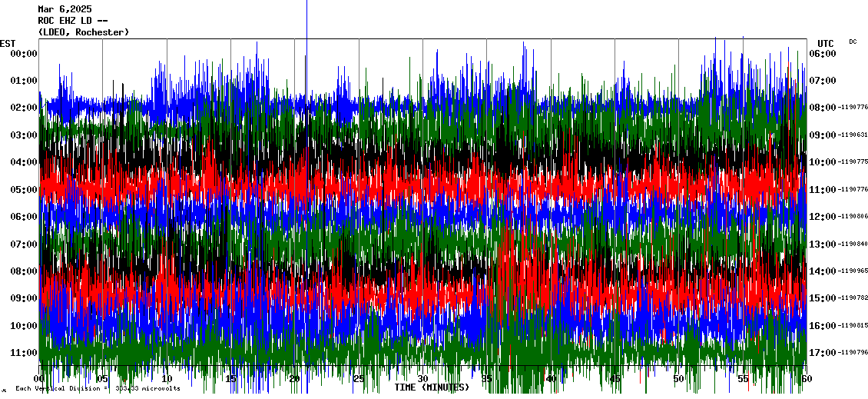Click the 20 minute tick on time axis
868x399 pixels.
point(294,379)
